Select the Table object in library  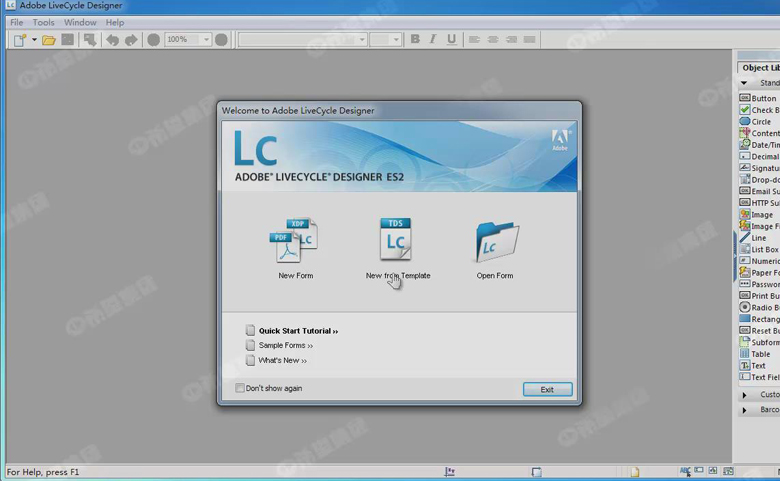(x=760, y=354)
